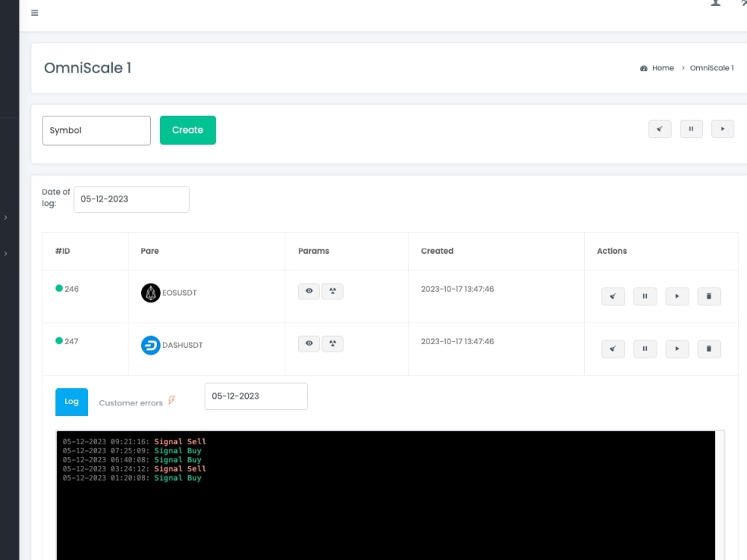The height and width of the screenshot is (560, 747).
Task: Follow the OmniScale 1 breadcrumb link
Action: (711, 68)
